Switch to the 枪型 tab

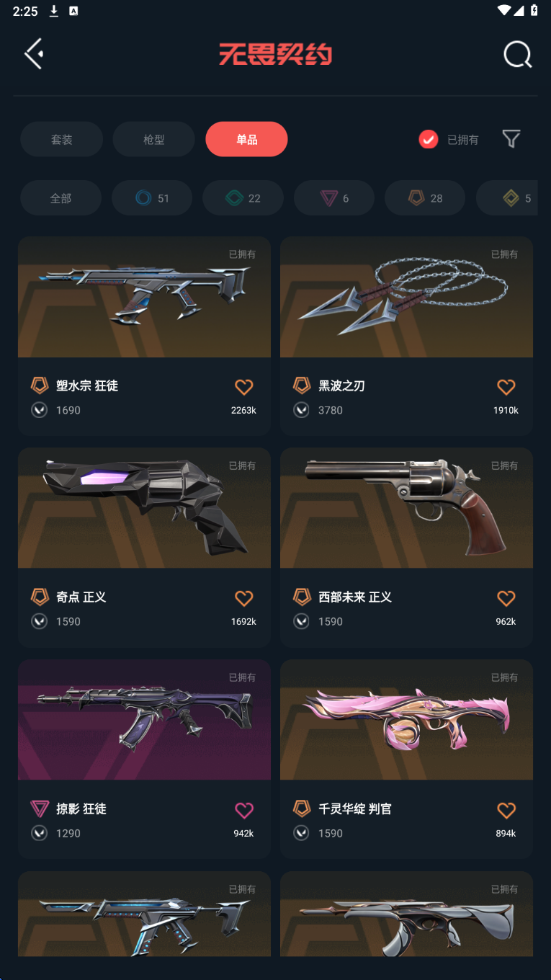tap(153, 139)
